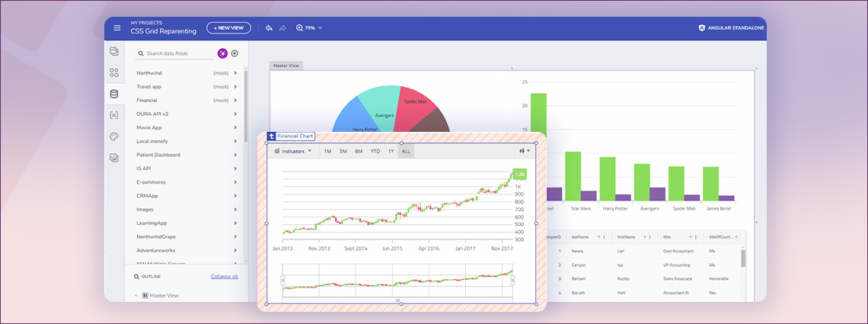
Task: Click the target icon next to search
Action: (x=235, y=53)
